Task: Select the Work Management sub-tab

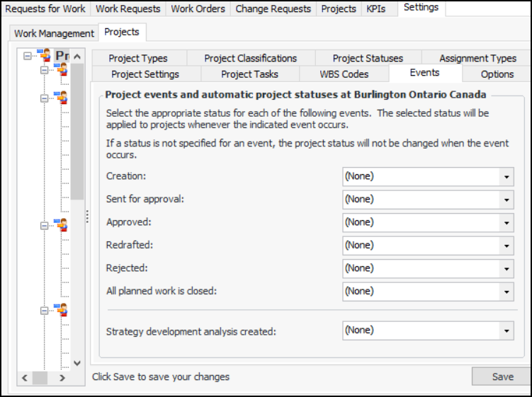Action: tap(54, 33)
